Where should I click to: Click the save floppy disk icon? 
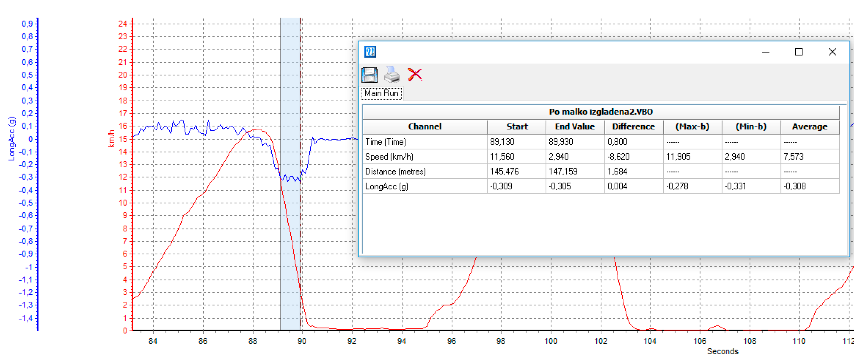(369, 75)
